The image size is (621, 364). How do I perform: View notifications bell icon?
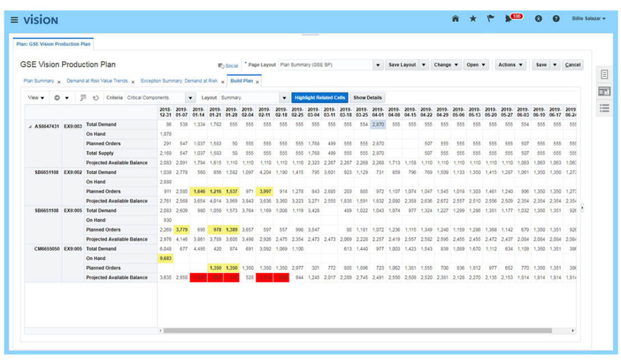(x=509, y=19)
